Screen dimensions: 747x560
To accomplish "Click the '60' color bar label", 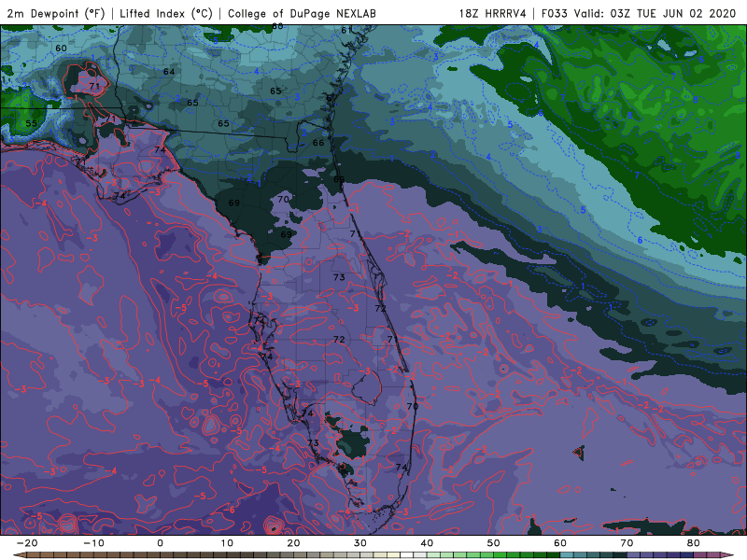I will coord(560,543).
